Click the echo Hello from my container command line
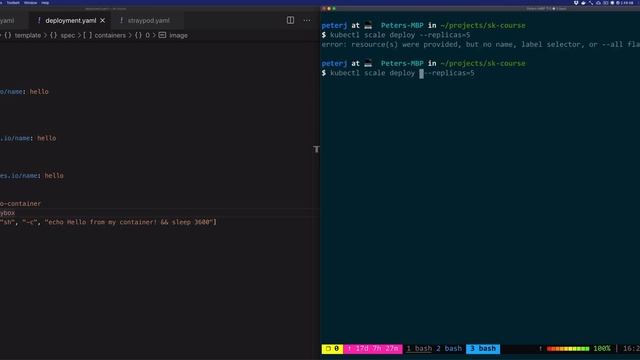 click(108, 222)
